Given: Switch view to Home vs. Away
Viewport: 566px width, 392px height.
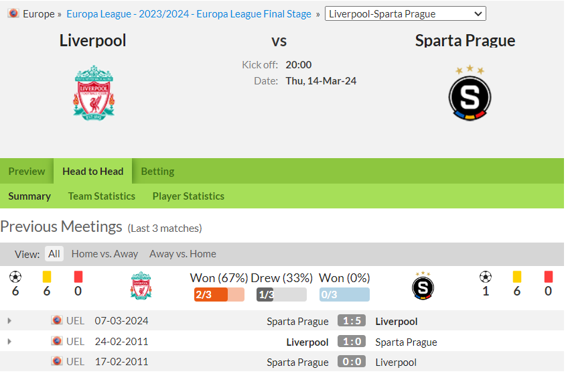Looking at the screenshot, I should [104, 254].
